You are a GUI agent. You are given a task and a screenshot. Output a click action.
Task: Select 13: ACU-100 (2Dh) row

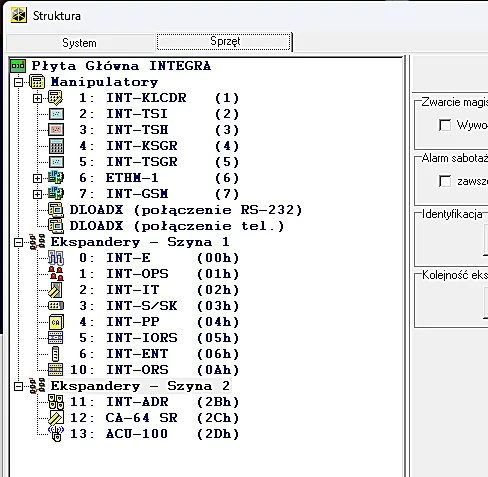coord(154,434)
